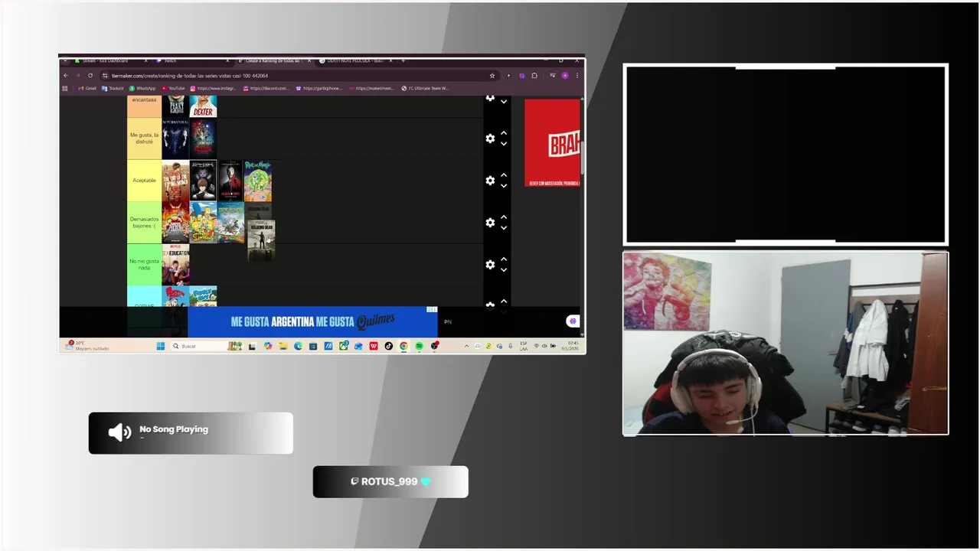Open the Chrome profile avatar
This screenshot has height=551, width=980.
(565, 76)
